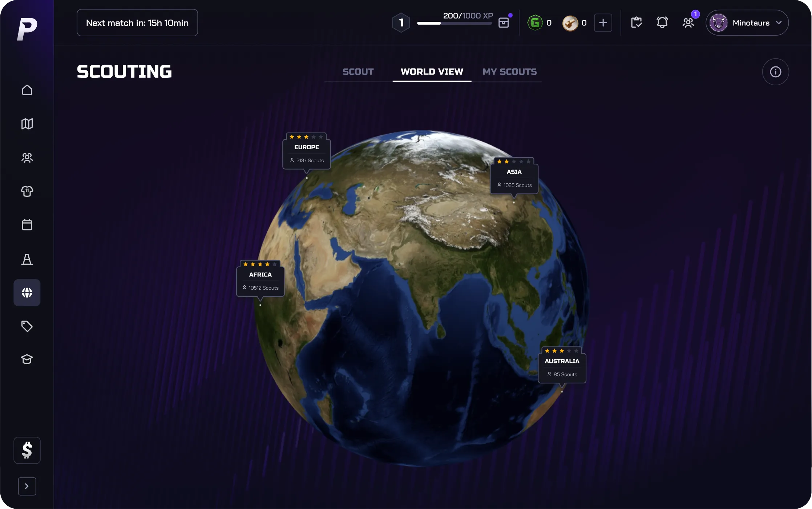Open the scouting info button
Image resolution: width=812 pixels, height=509 pixels.
[775, 72]
